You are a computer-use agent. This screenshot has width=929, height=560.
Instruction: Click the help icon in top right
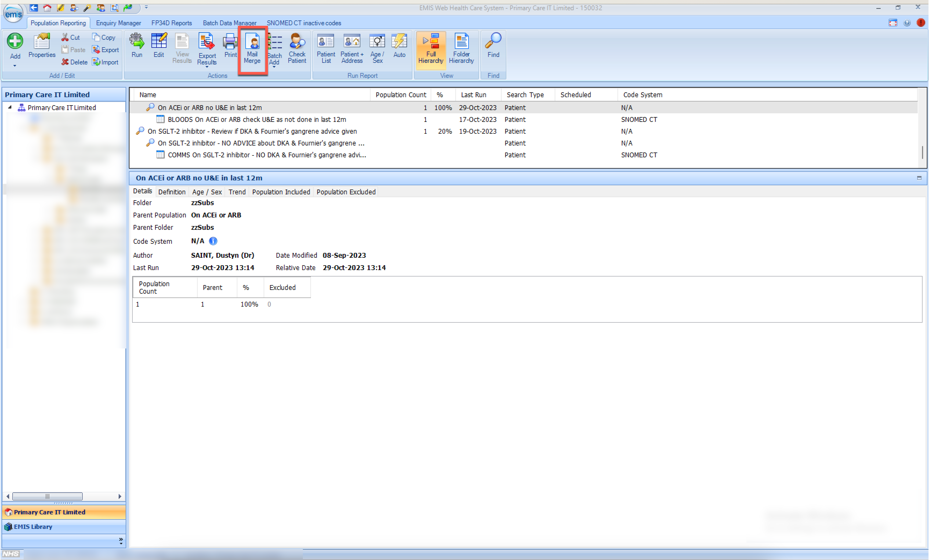coord(907,23)
